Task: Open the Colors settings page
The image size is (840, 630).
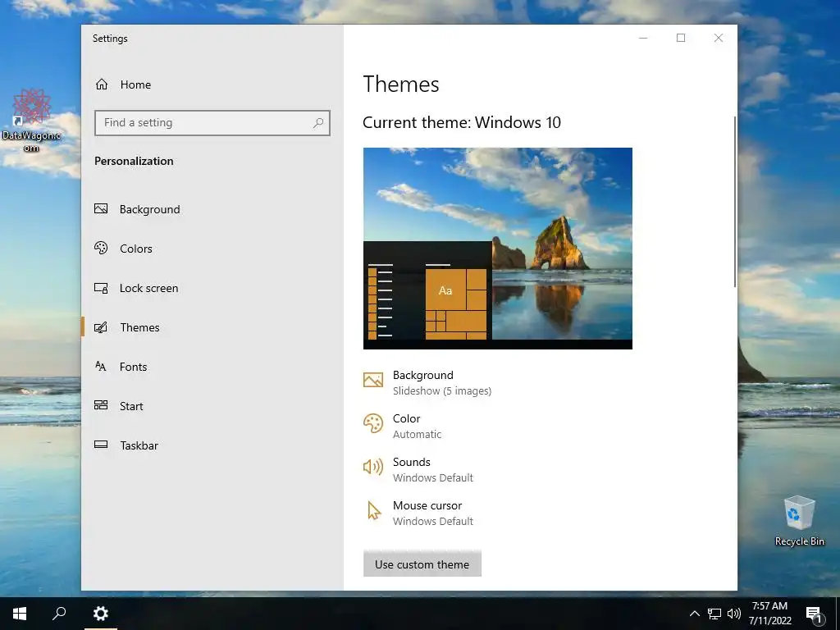Action: [x=136, y=249]
